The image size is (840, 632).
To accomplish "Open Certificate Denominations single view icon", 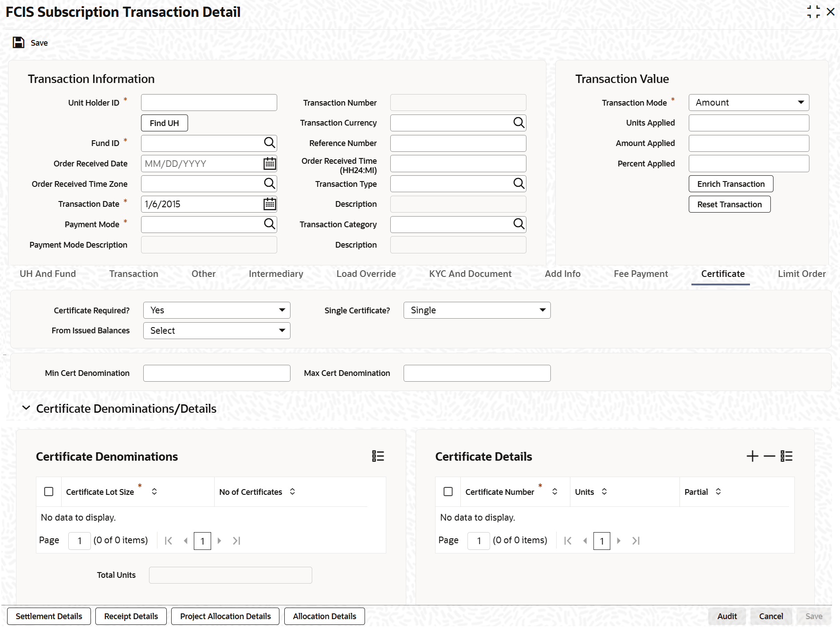I will tap(378, 456).
